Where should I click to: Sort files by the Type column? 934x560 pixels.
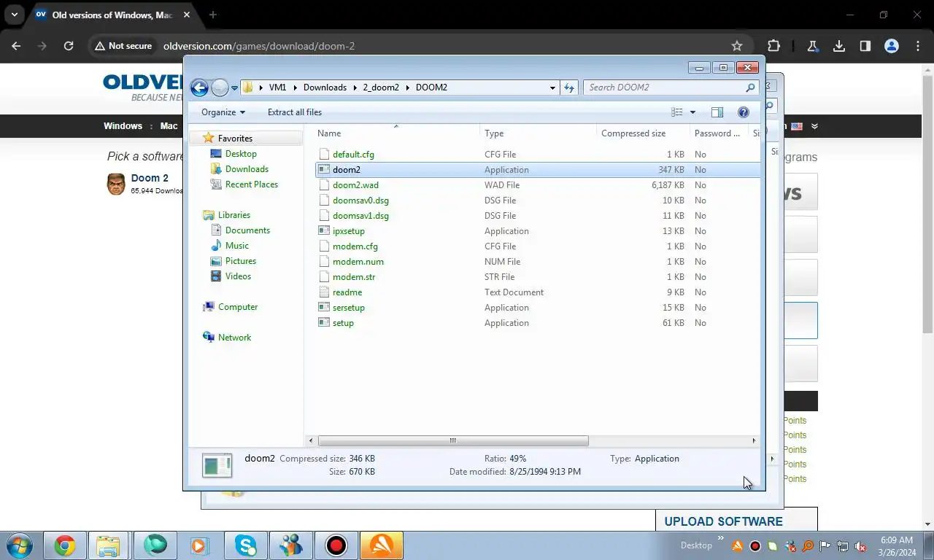click(538, 133)
